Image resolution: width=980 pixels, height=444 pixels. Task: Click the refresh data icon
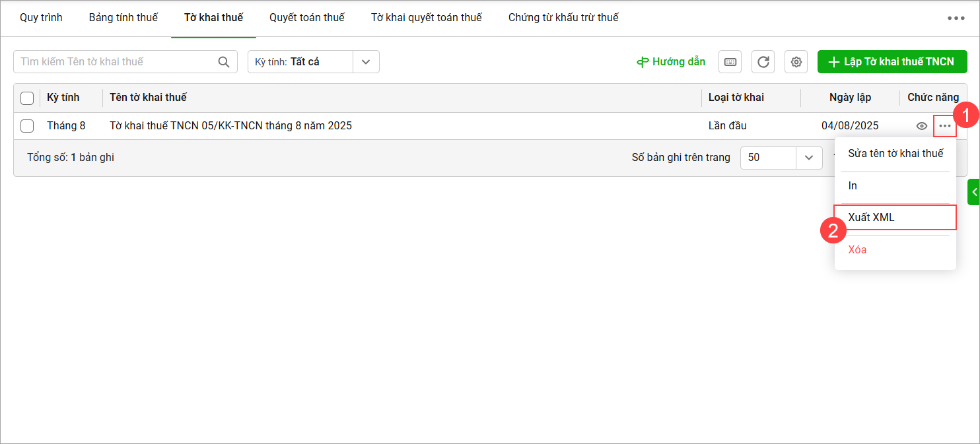point(763,62)
